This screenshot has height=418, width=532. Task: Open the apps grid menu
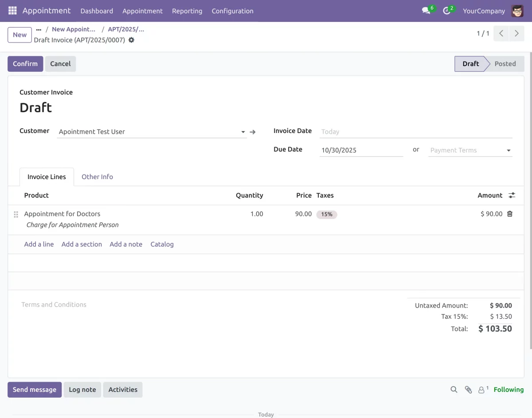point(12,10)
